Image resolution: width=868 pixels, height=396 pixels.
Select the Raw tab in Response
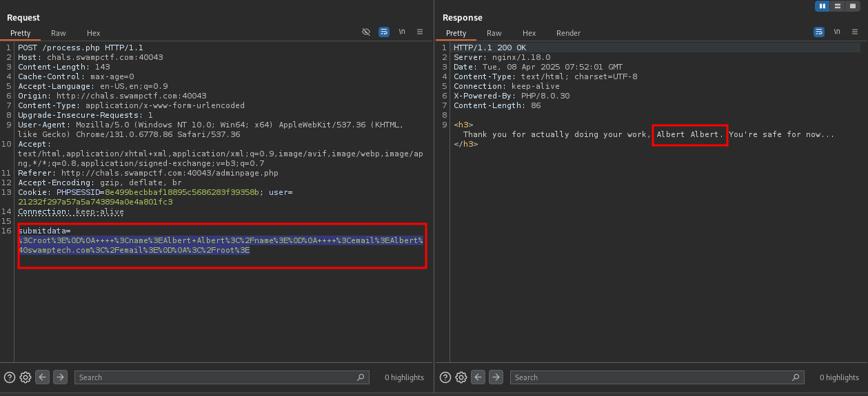point(494,33)
